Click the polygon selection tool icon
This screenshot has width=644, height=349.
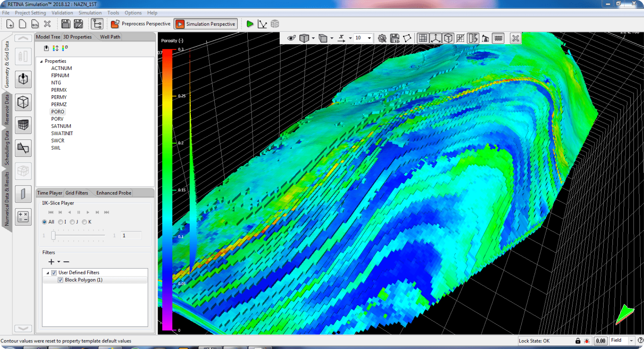click(x=407, y=38)
